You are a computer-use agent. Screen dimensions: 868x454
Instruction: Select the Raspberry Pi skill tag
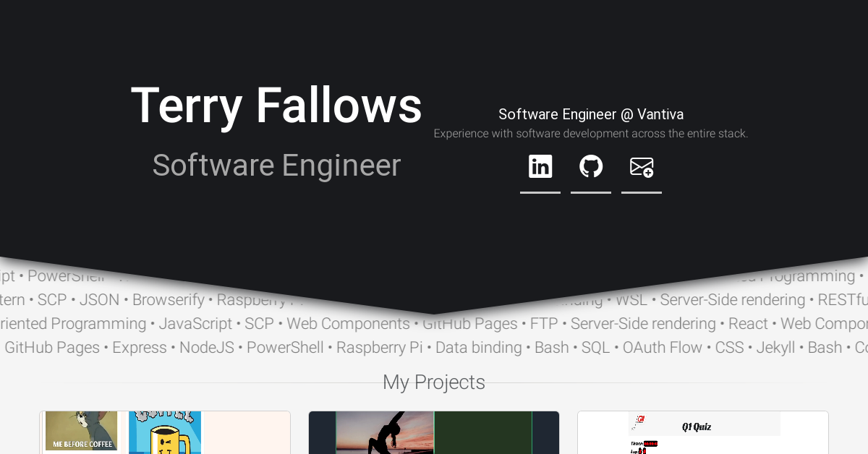tap(379, 348)
